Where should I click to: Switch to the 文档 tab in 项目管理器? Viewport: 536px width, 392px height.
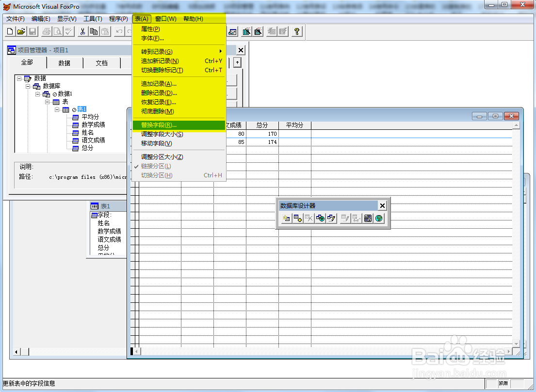point(101,63)
